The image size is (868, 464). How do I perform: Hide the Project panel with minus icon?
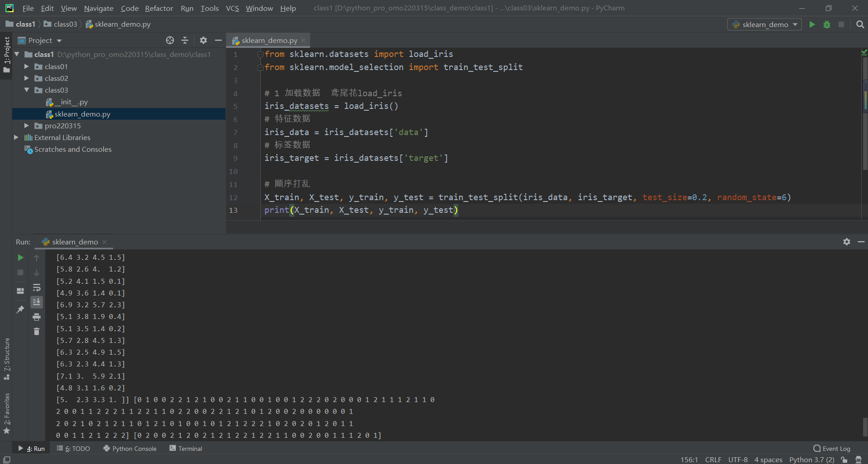[218, 40]
